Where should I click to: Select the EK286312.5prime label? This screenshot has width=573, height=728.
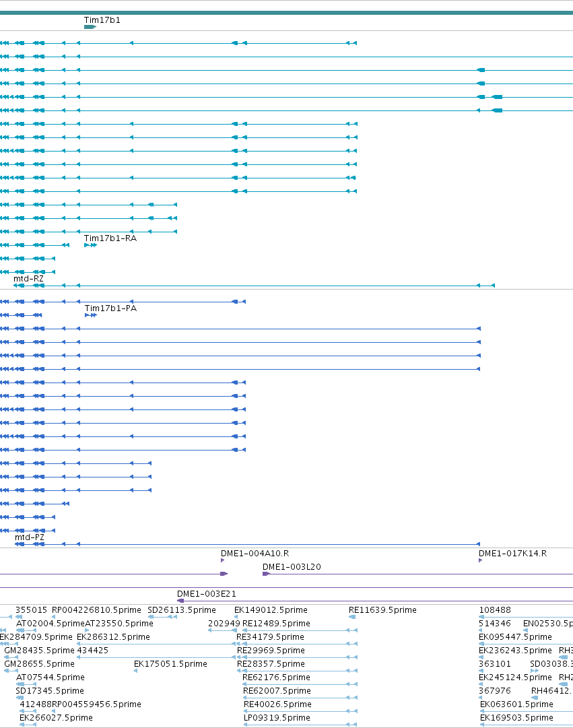click(113, 637)
